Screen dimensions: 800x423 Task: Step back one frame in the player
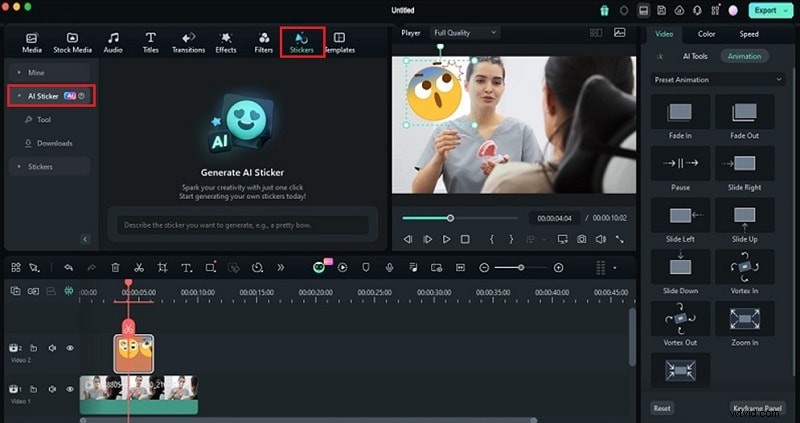[x=408, y=239]
